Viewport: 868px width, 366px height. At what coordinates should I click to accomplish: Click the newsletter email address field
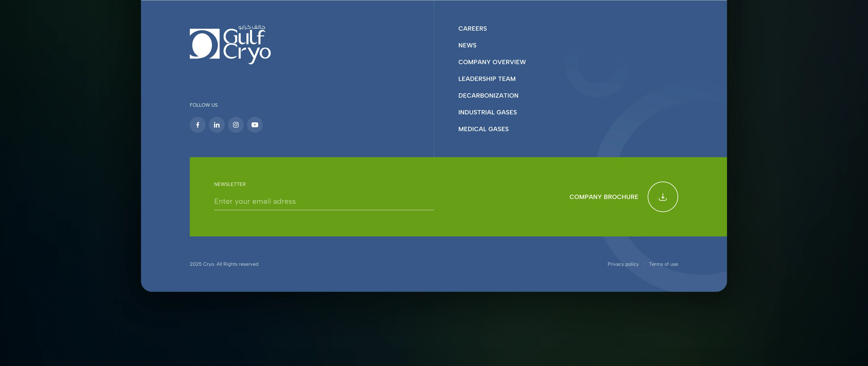click(x=324, y=201)
